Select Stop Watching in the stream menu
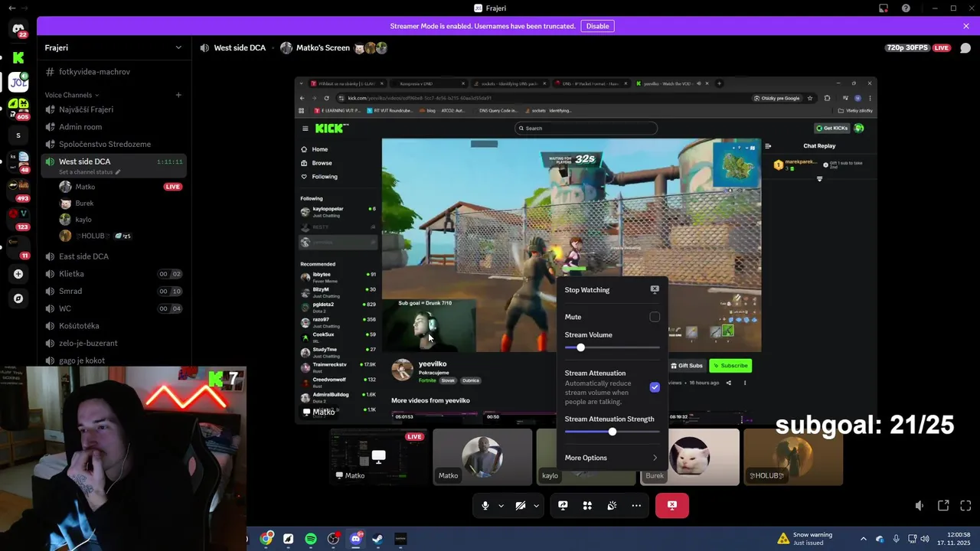The image size is (980, 551). (x=612, y=290)
